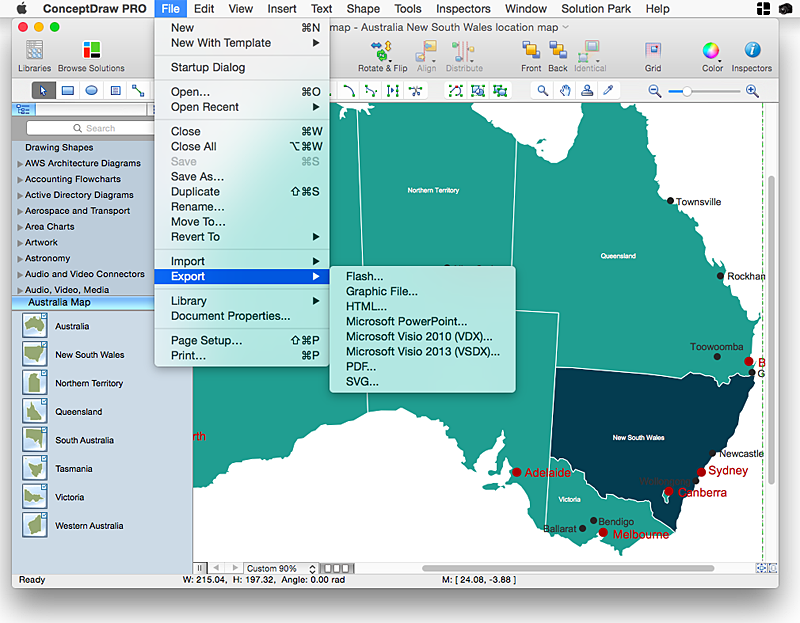800x623 pixels.
Task: Select the rectangle shape tool
Action: point(68,91)
